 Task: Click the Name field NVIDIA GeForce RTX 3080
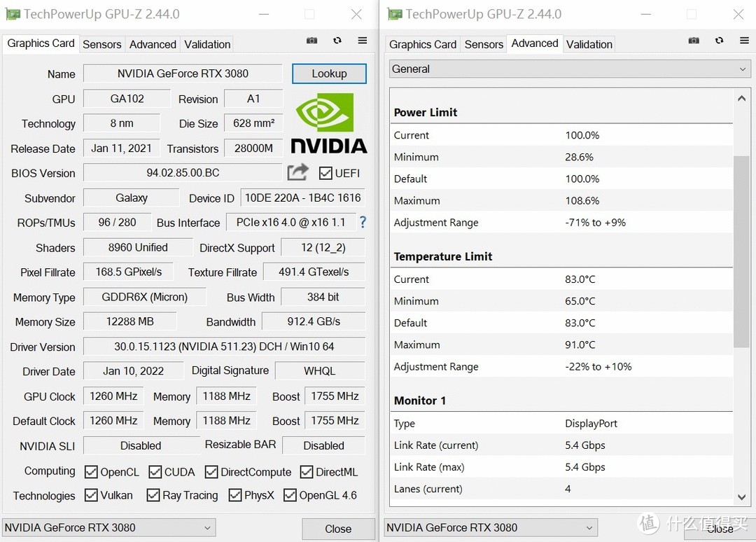tap(183, 74)
